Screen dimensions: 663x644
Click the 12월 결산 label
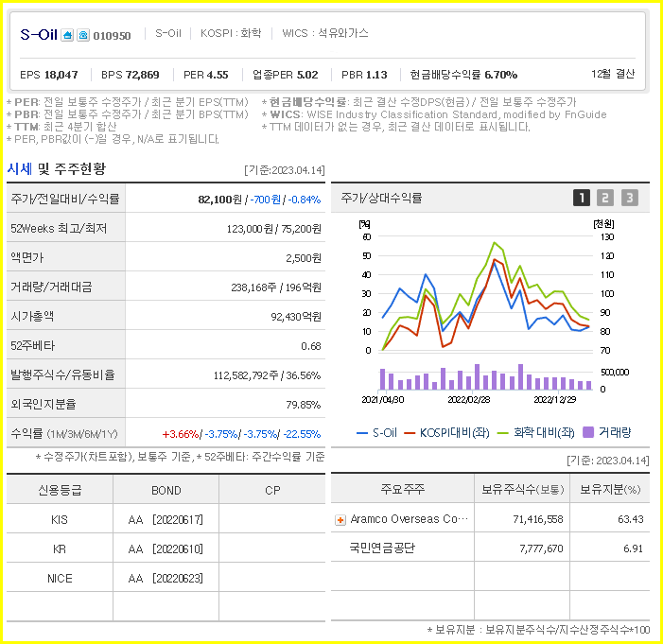pyautogui.click(x=613, y=74)
